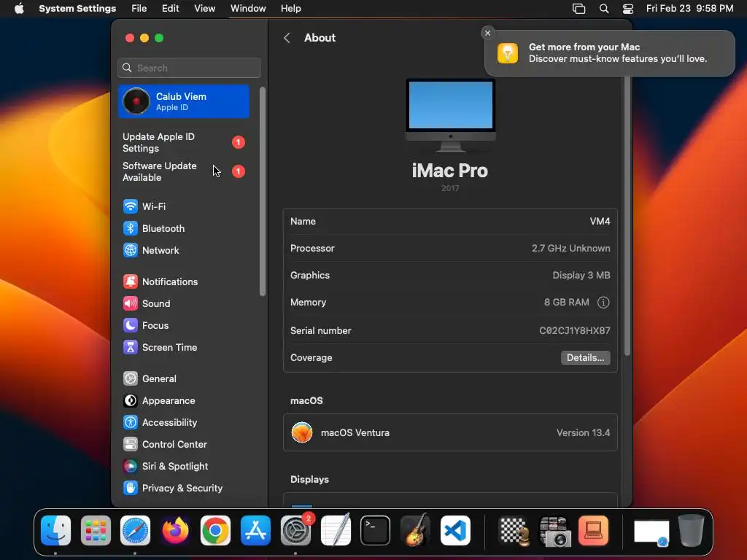
Task: Open the Window menu
Action: pyautogui.click(x=248, y=9)
